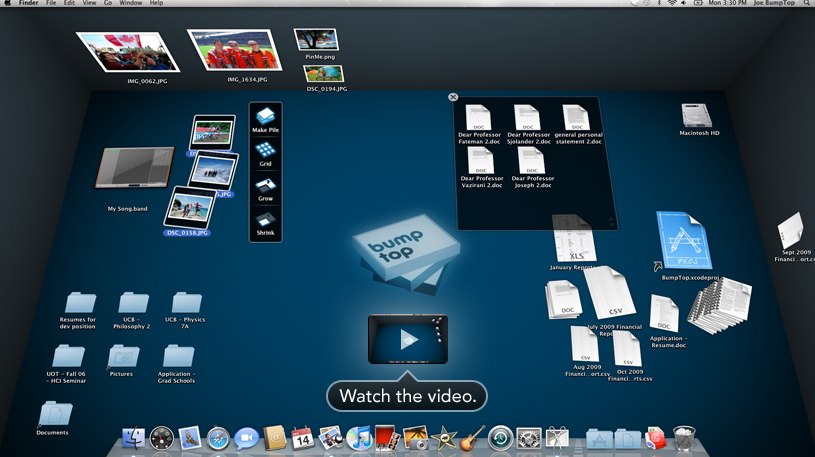Launch GarageBand from the Dock
This screenshot has height=457, width=815.
[472, 438]
